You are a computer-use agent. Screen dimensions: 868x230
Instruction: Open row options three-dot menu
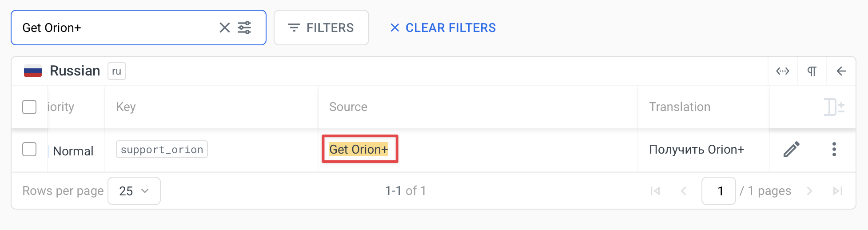834,150
